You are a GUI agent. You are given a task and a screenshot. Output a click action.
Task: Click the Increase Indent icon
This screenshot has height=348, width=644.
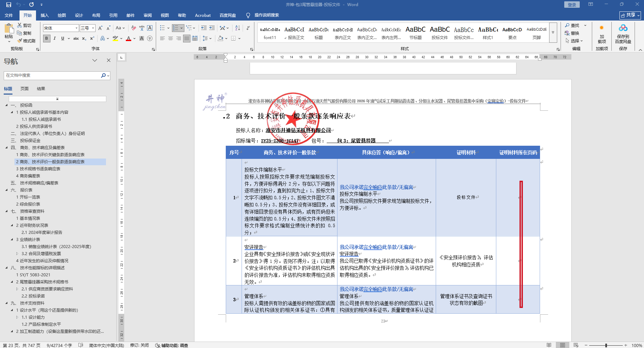212,28
